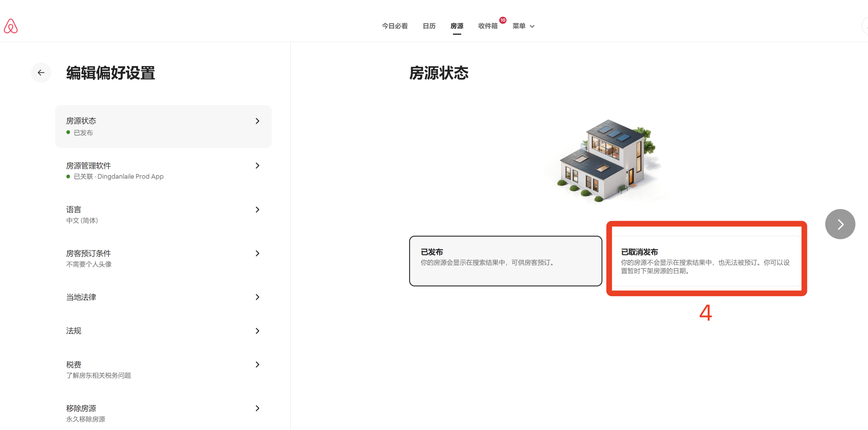This screenshot has height=430, width=868.
Task: Open the 当地法律 settings row
Action: click(164, 297)
